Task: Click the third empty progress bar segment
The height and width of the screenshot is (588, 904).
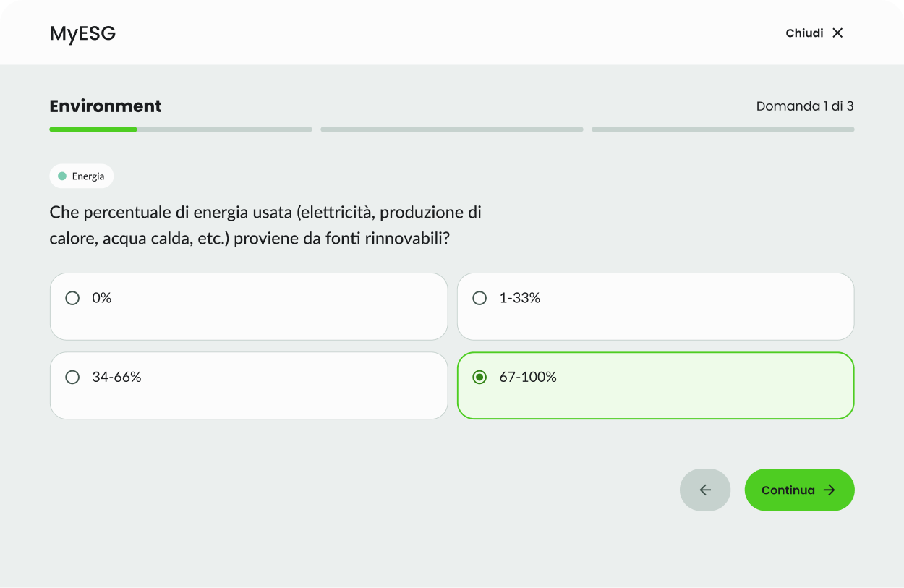Action: tap(723, 129)
